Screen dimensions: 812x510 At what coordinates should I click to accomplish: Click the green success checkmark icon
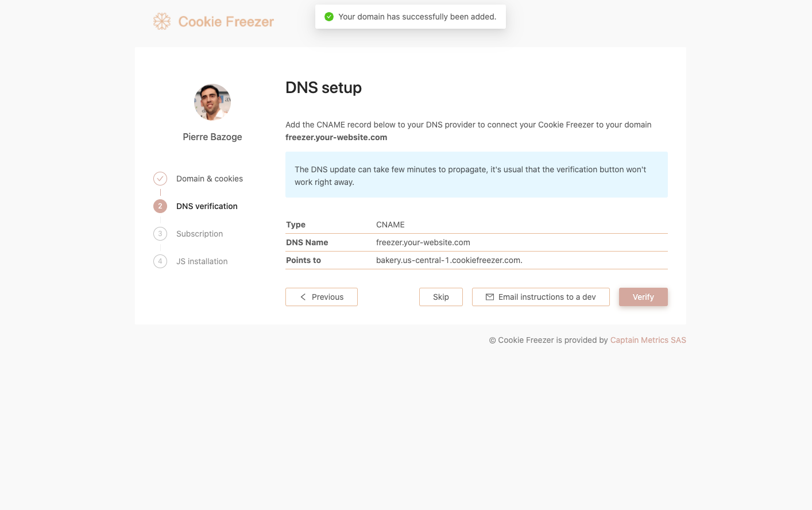tap(329, 17)
